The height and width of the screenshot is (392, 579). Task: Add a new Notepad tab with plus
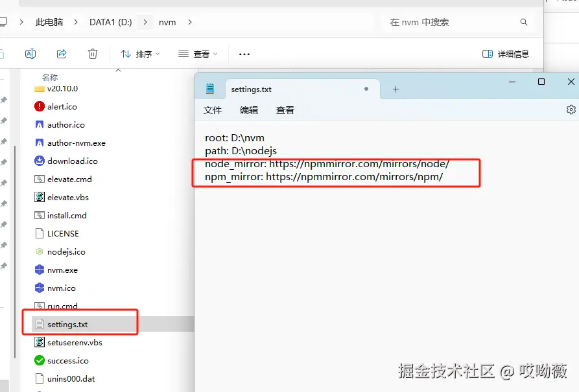tap(396, 89)
